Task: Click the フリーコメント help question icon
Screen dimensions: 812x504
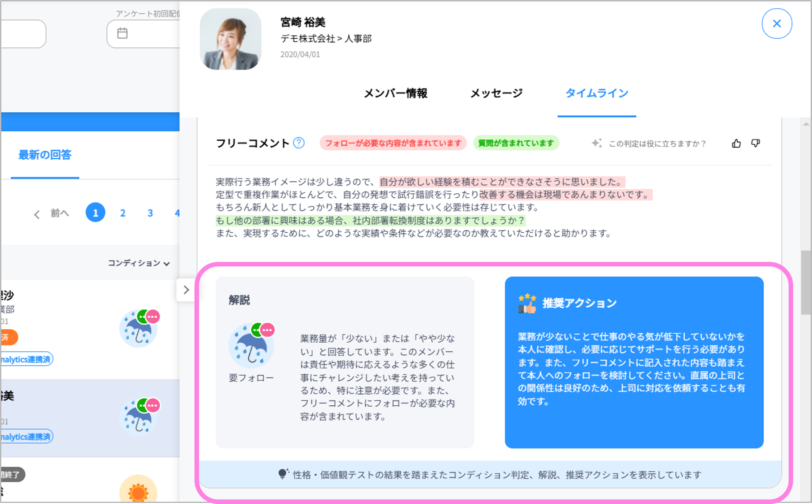Action: coord(298,143)
